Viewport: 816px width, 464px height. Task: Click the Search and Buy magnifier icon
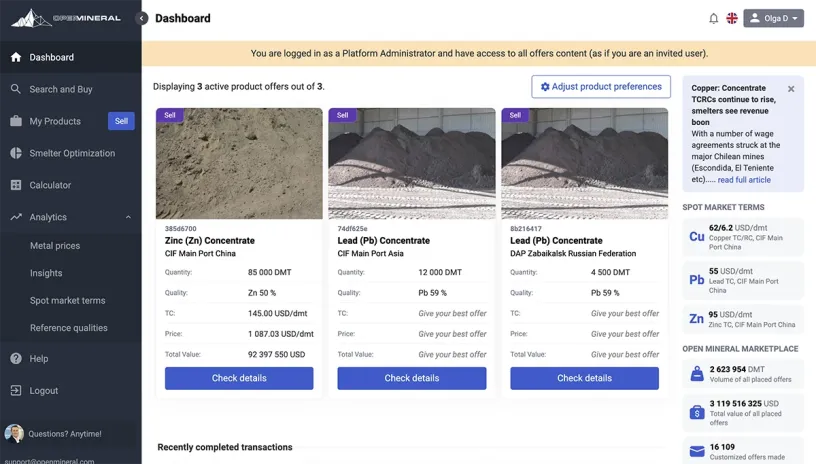(x=16, y=89)
